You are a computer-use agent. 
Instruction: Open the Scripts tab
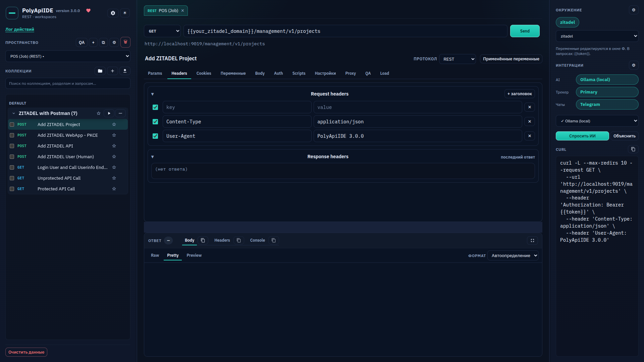tap(299, 73)
